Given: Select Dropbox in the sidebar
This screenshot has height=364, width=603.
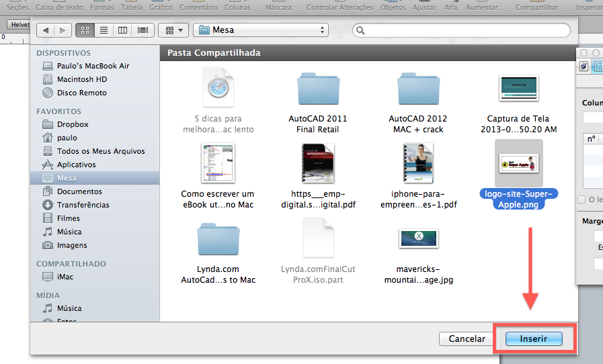Looking at the screenshot, I should pyautogui.click(x=72, y=124).
